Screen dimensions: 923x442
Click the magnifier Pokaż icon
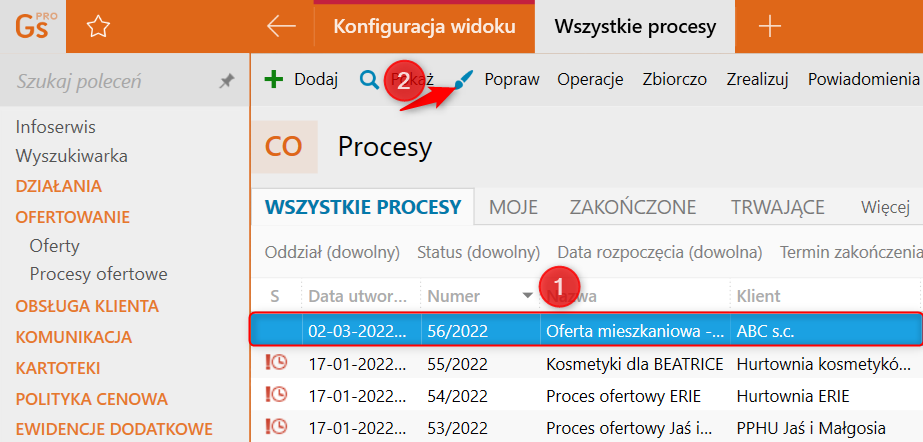[369, 80]
